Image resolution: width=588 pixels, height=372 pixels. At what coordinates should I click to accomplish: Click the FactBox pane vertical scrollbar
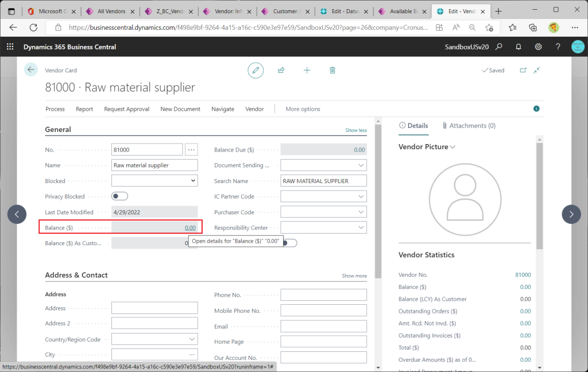coord(540,196)
